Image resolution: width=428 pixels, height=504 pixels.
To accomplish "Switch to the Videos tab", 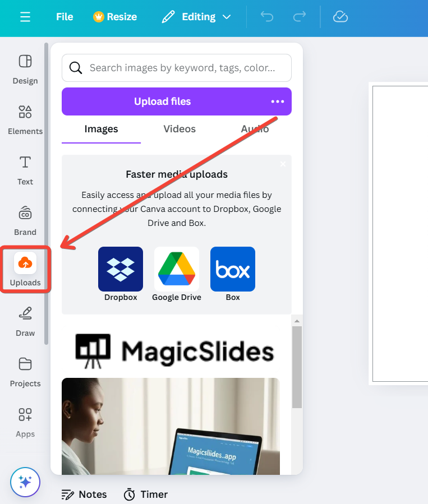I will [180, 129].
